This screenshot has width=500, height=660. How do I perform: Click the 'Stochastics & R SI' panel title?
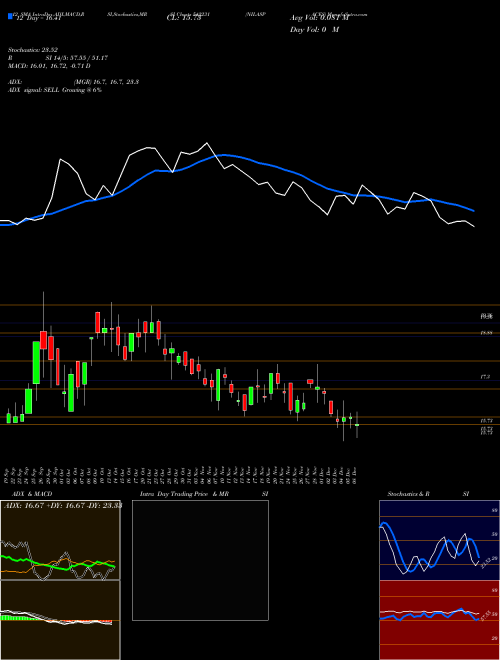tap(428, 494)
